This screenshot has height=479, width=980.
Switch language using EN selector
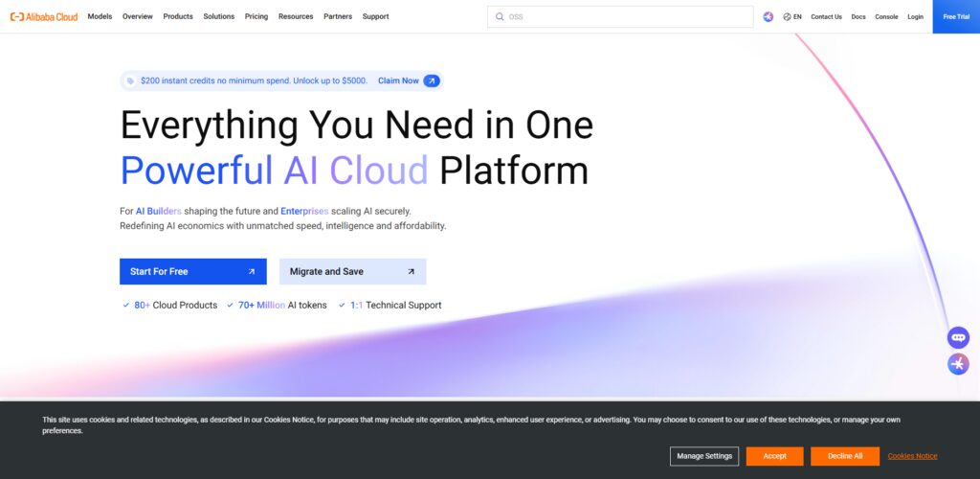tap(792, 17)
